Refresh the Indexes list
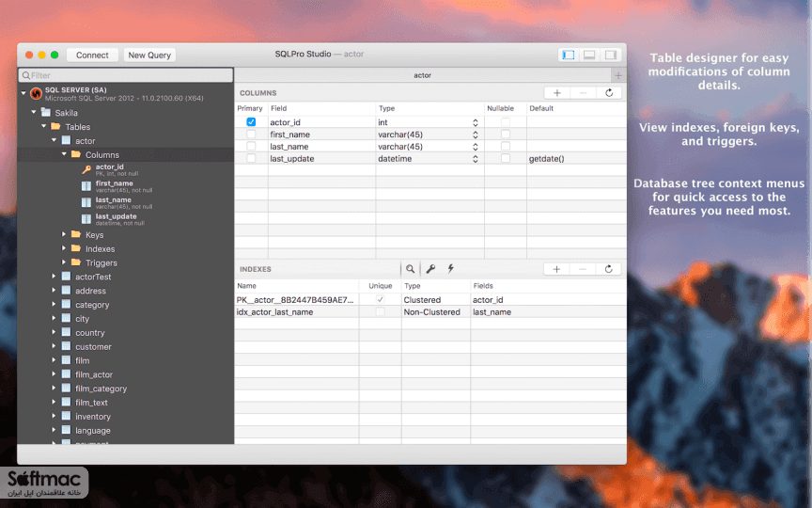Viewport: 812px width, 508px height. click(608, 269)
